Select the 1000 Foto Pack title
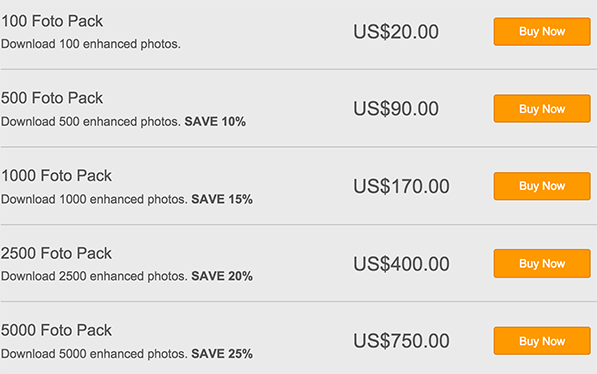Screen dimensions: 597x374 coord(56,176)
